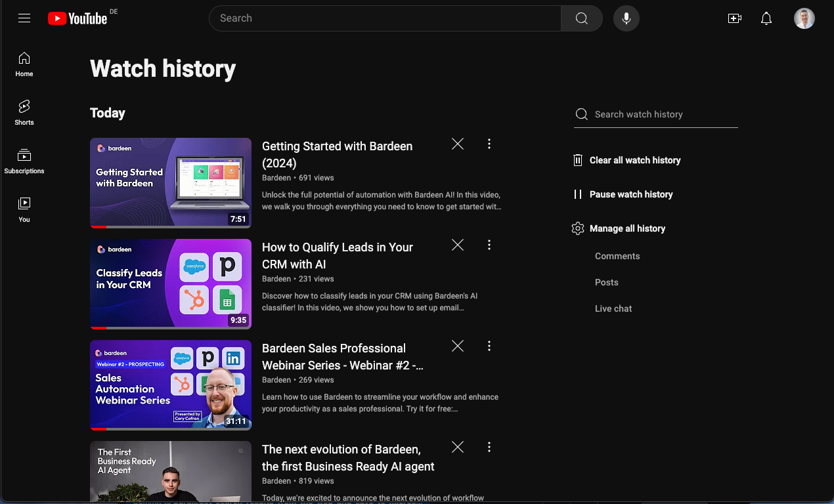Click description starting 'Learn how to use Bardeen'

coord(380,403)
